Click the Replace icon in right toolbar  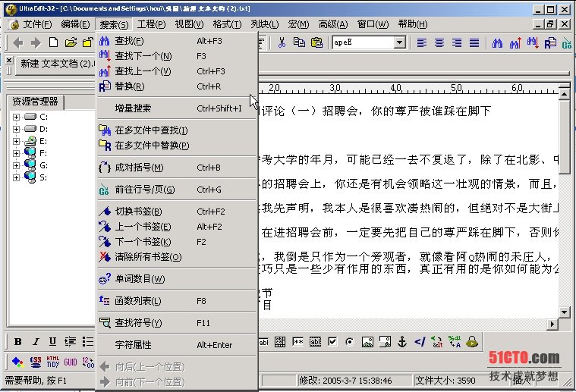[x=550, y=43]
